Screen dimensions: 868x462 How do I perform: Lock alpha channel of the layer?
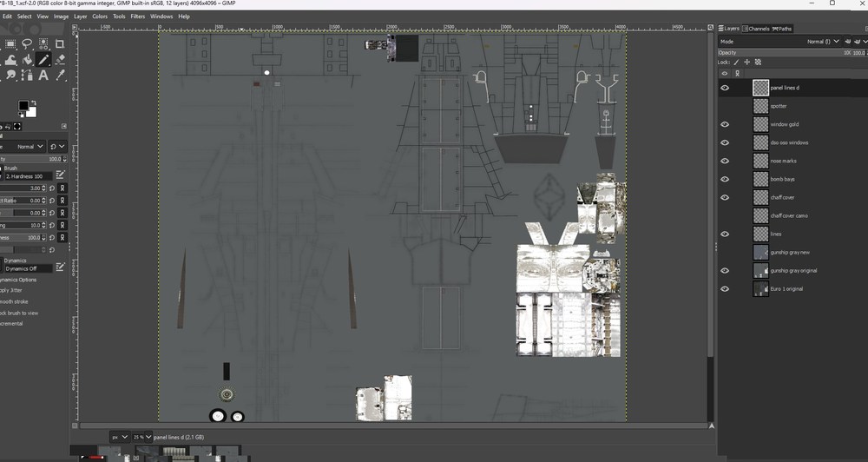[x=758, y=62]
